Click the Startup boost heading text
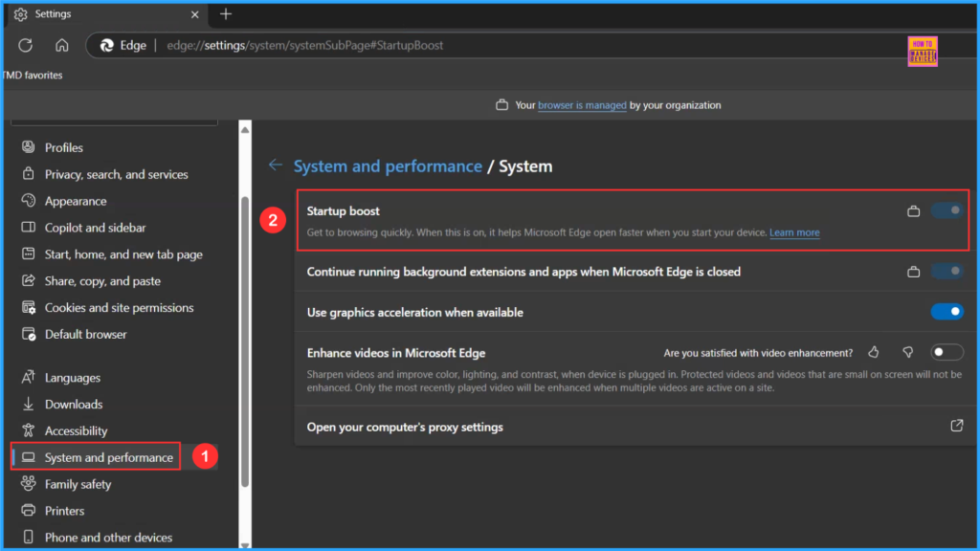This screenshot has width=980, height=551. click(x=344, y=211)
